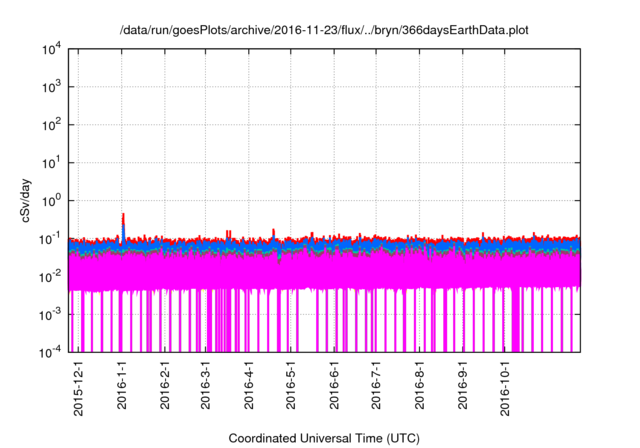Choose the 2016-7-1 date tick label

pos(375,385)
